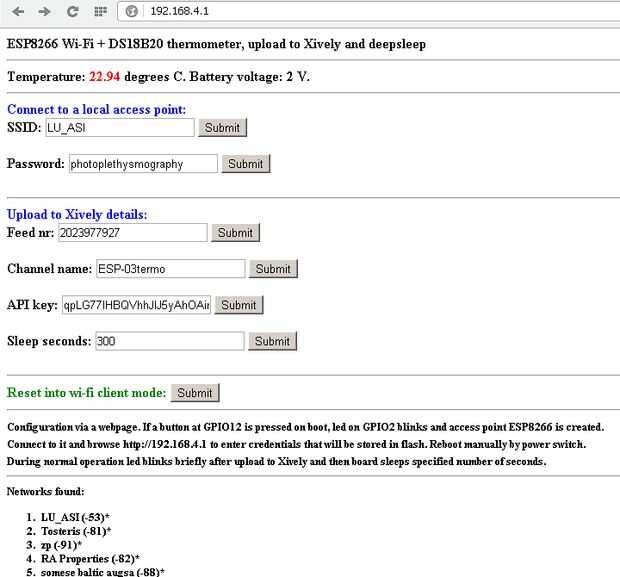Submit the SSID value
Screen dimensions: 620x577
(223, 128)
